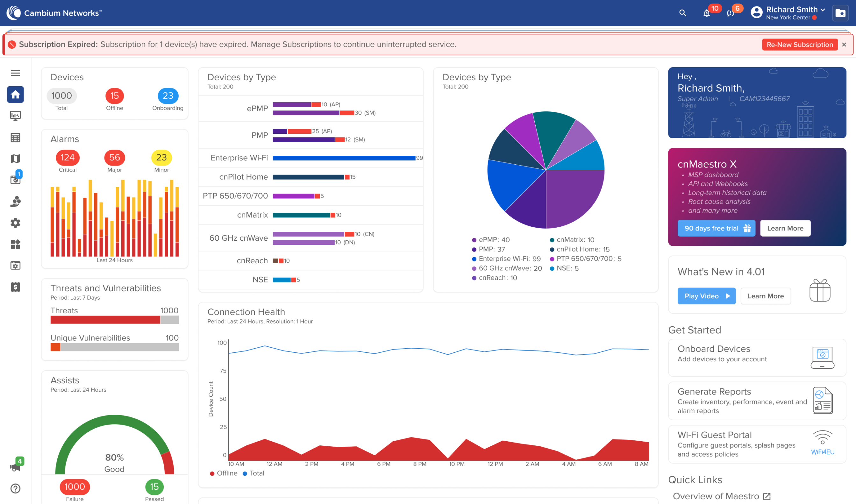
Task: Toggle 60 GHz cnWave: 20 legend item
Action: [x=507, y=268]
